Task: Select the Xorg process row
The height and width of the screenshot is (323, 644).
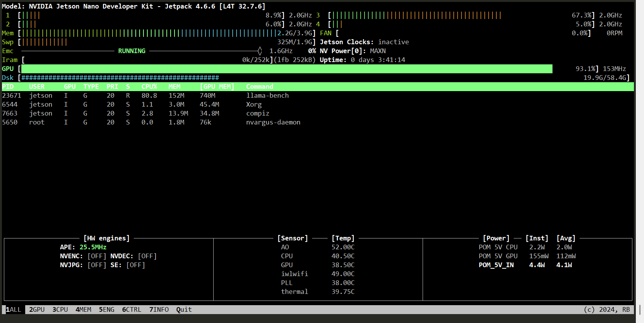Action: [x=318, y=105]
